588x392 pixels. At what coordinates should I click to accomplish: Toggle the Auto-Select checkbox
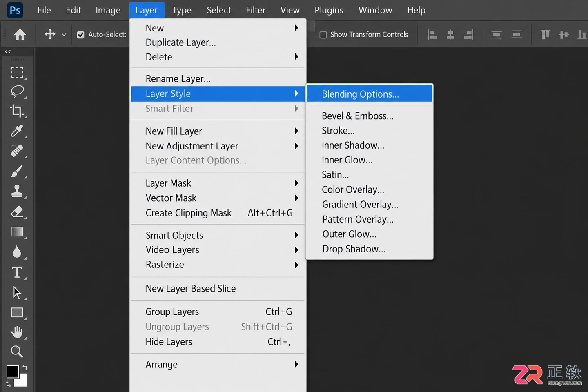coord(81,35)
